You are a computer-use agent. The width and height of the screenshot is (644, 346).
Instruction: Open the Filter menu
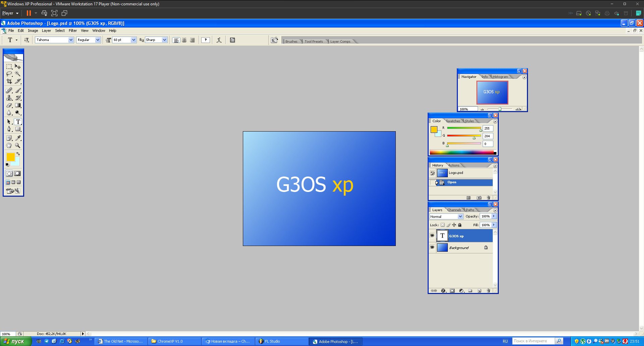pos(73,31)
